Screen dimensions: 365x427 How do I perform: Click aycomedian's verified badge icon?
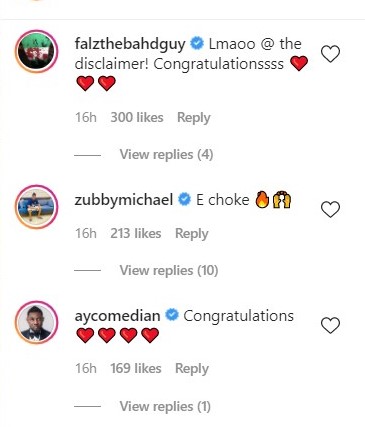[x=172, y=315]
